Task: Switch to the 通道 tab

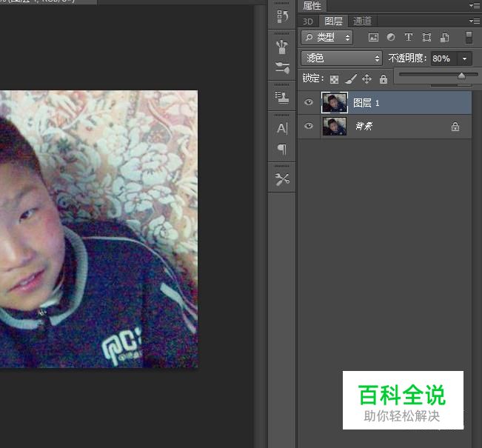Action: coord(362,21)
